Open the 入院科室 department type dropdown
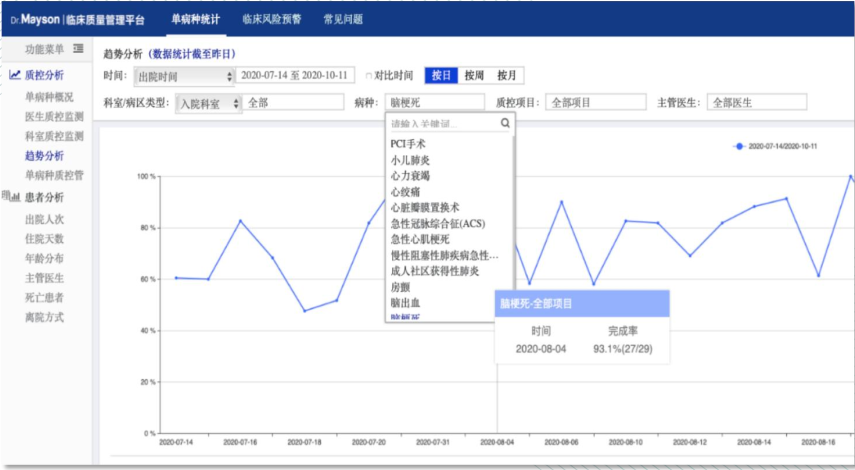Screen dimensions: 855x470 (x=208, y=103)
